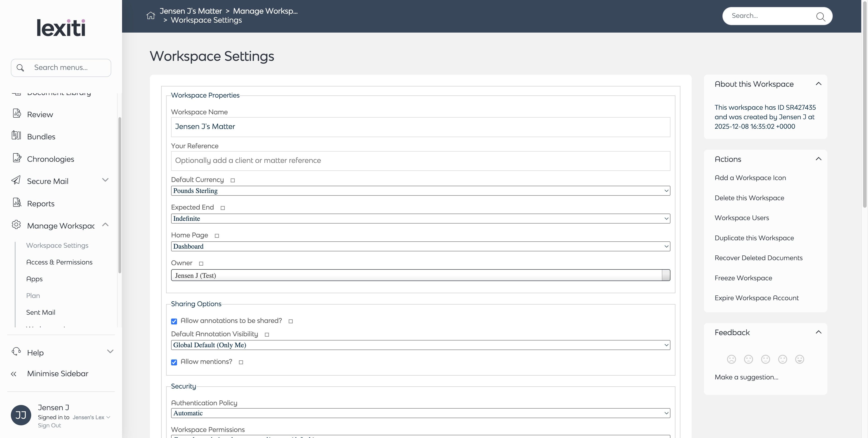Screen dimensions: 868x438
Task: Click the Sign Out link
Action: point(49,426)
